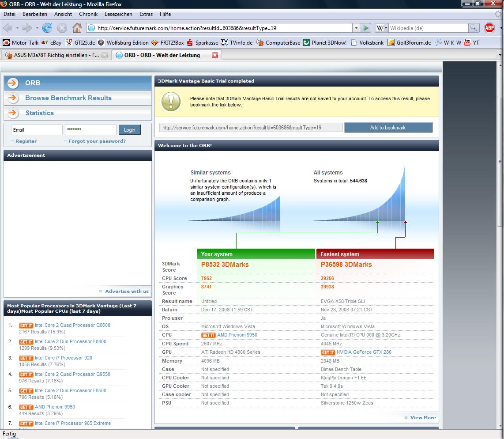
Task: Open the Adblock Plus ABP icon
Action: pyautogui.click(x=489, y=28)
